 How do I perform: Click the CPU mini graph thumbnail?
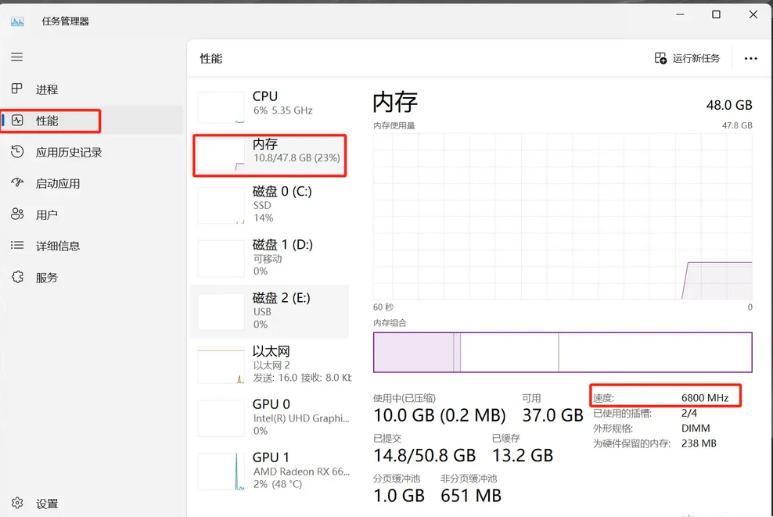click(x=221, y=106)
